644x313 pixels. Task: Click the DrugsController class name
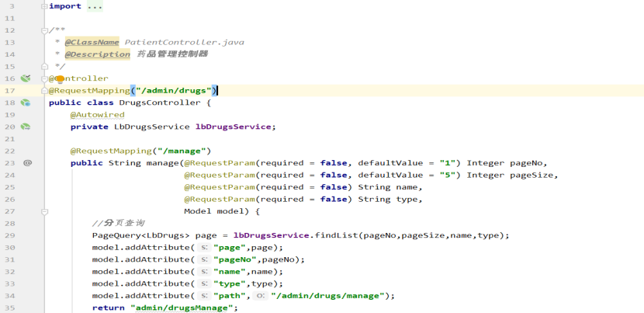160,103
